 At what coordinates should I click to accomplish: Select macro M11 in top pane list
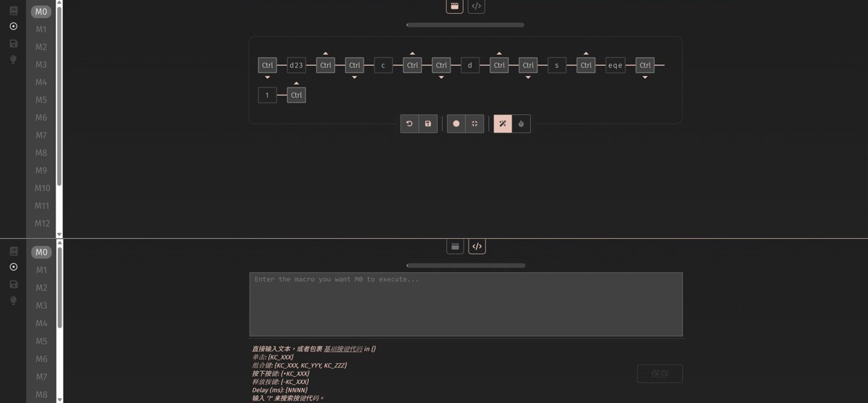(43, 206)
